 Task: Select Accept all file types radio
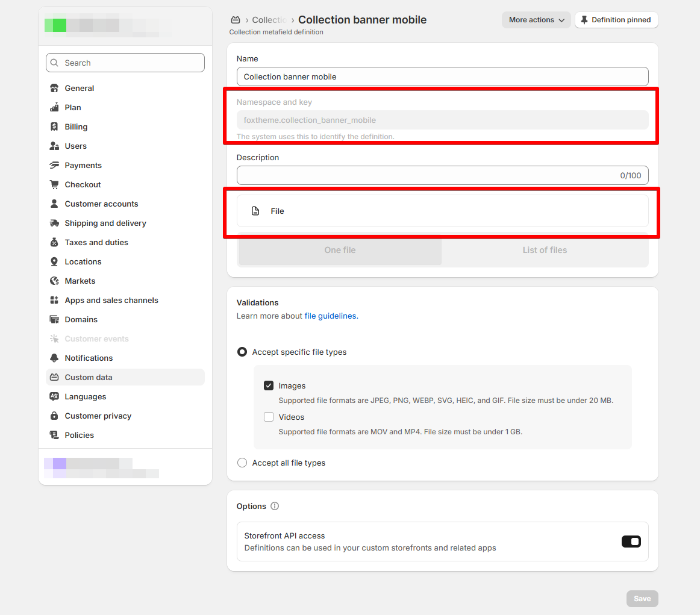(x=242, y=463)
